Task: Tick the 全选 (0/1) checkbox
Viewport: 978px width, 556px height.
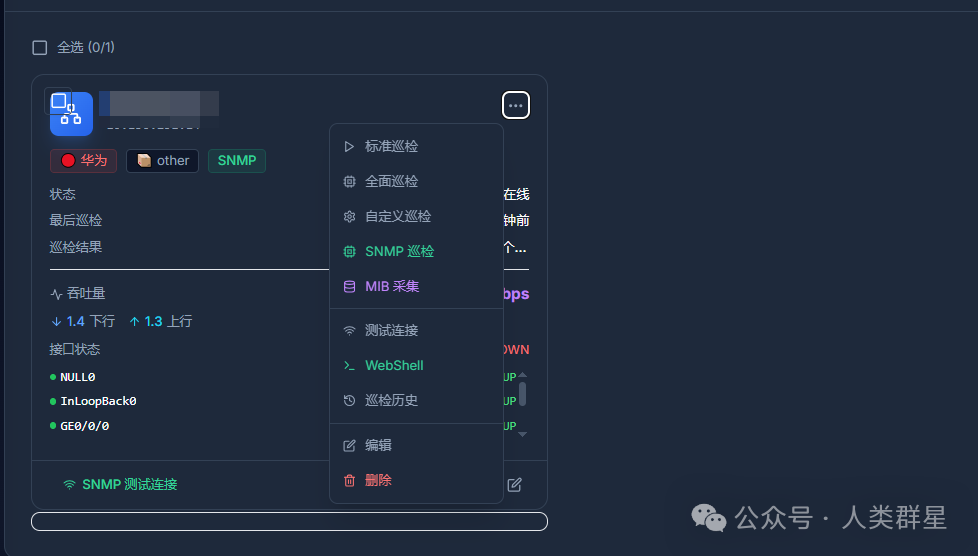Action: tap(39, 48)
